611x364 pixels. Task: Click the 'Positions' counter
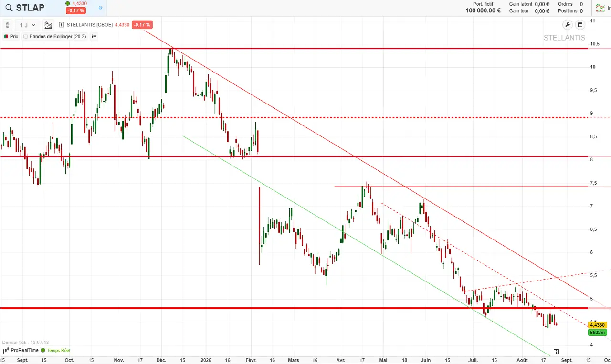coord(570,11)
